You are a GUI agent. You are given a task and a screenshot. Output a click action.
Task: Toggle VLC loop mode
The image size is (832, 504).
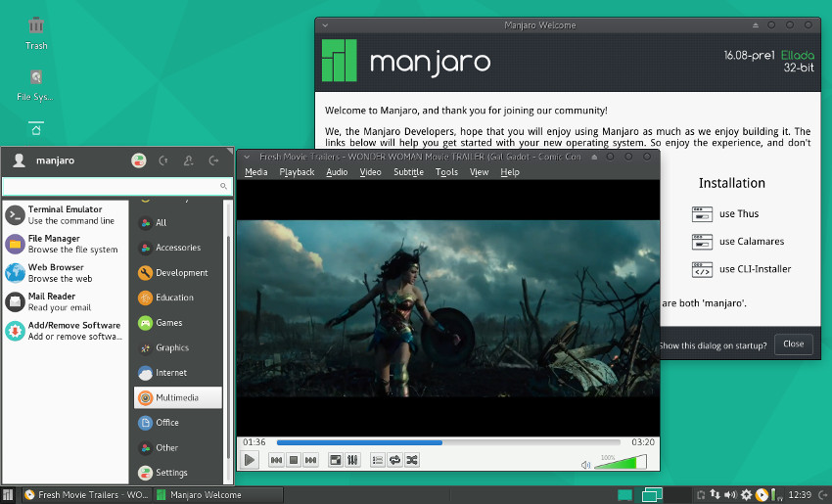point(394,460)
